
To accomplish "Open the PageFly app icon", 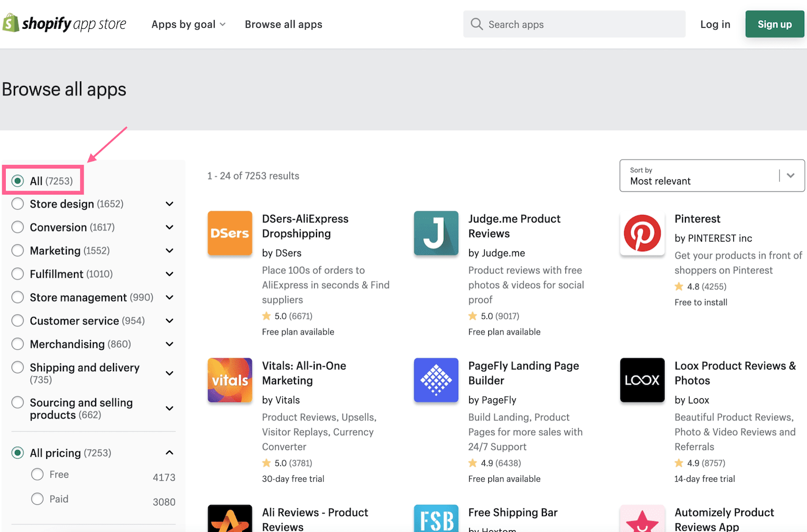I will click(x=436, y=380).
